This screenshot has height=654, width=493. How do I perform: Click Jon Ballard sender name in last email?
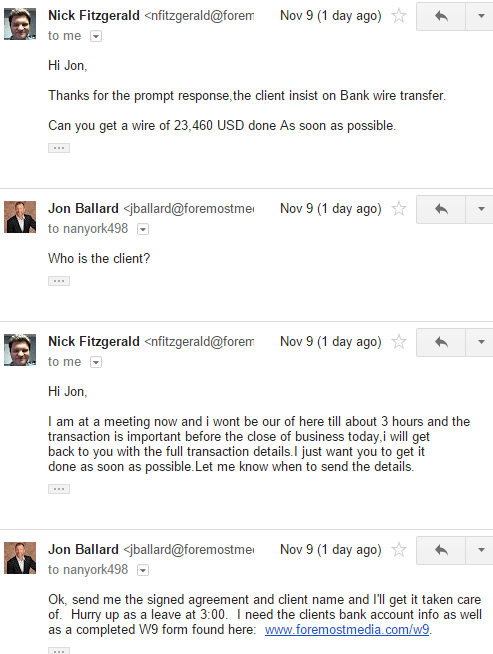coord(83,549)
